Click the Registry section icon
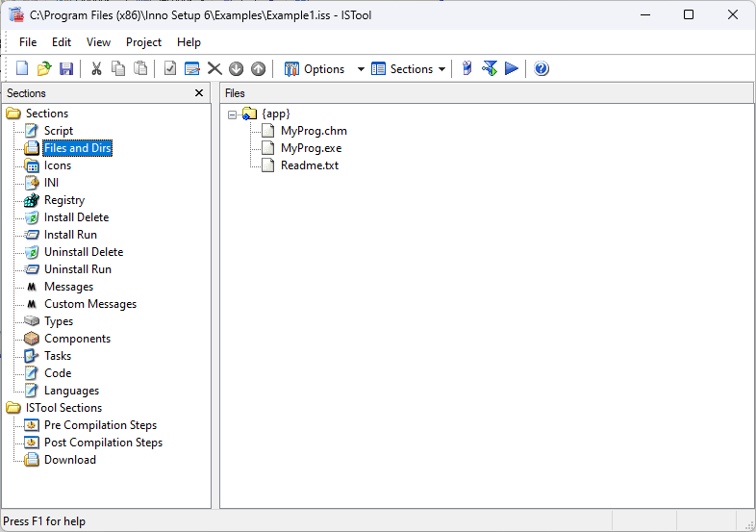The height and width of the screenshot is (532, 756). click(32, 200)
